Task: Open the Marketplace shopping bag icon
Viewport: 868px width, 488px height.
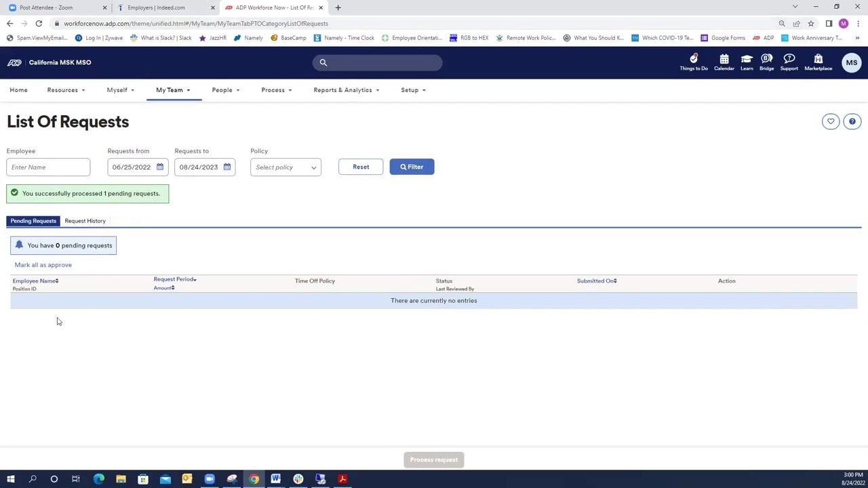Action: 818,62
